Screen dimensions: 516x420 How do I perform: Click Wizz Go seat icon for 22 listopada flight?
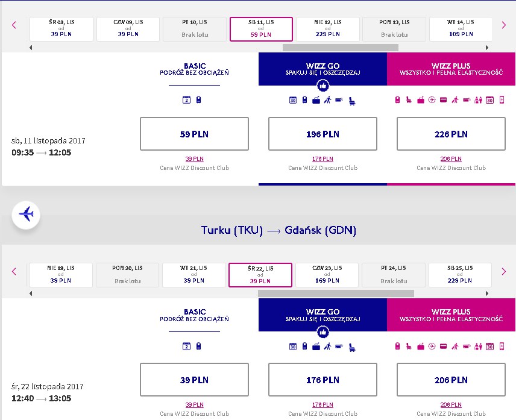coord(352,347)
